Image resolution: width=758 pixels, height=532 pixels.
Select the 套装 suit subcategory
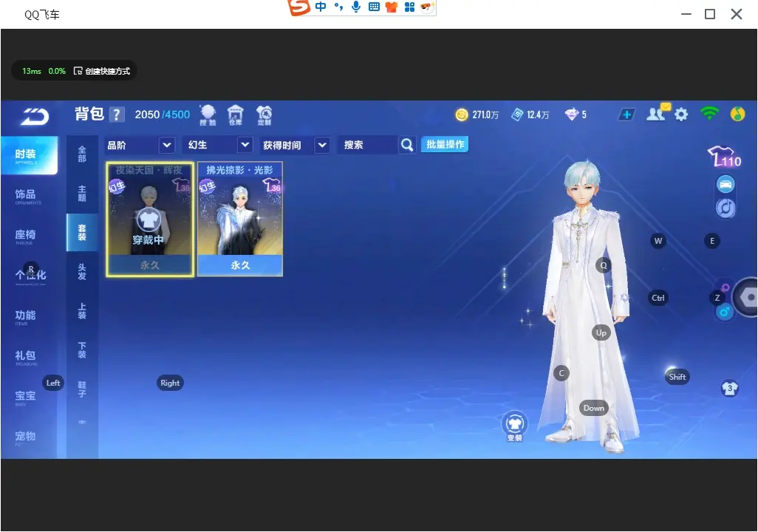[82, 233]
